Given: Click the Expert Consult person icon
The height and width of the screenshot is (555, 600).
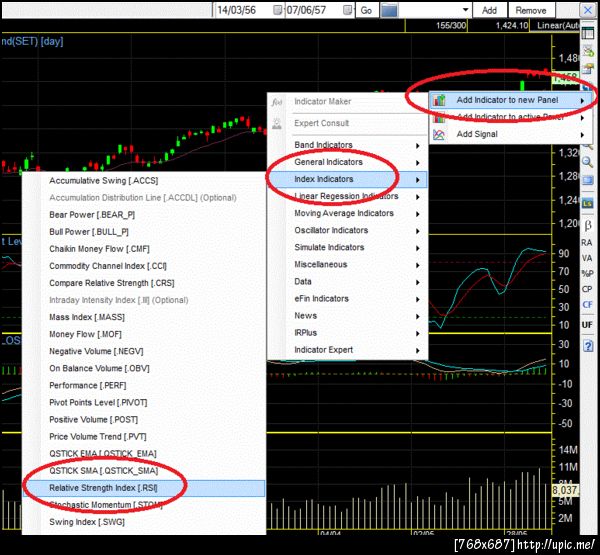Looking at the screenshot, I should pos(277,123).
